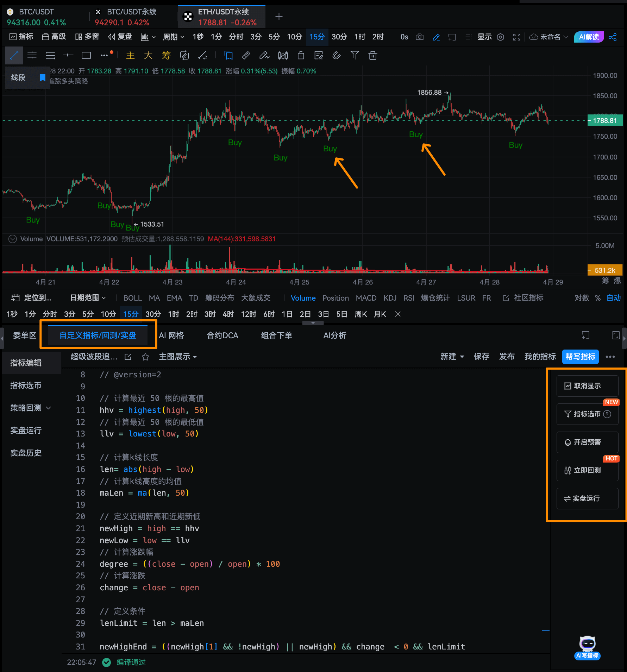627x672 pixels.
Task: Switch to the AI 网格 tab
Action: click(x=171, y=335)
